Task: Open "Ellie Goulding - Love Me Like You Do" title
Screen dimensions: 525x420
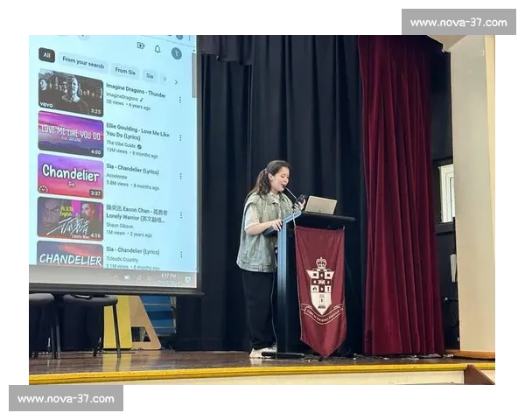Action: pos(138,129)
